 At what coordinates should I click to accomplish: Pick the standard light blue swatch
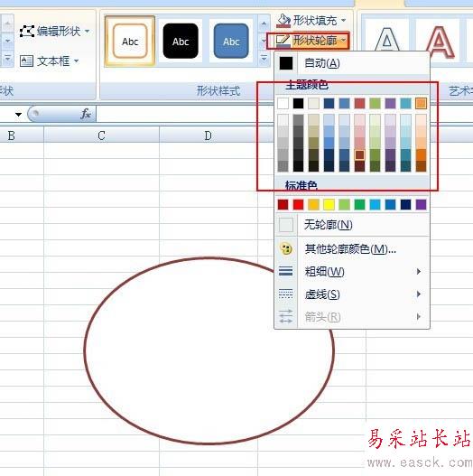(375, 205)
